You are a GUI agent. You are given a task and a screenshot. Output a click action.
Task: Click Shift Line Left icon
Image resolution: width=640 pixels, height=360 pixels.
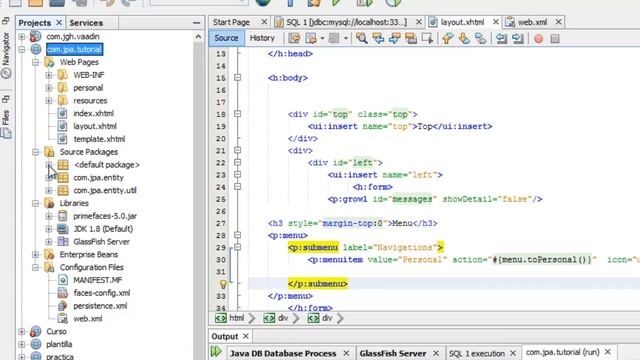501,38
